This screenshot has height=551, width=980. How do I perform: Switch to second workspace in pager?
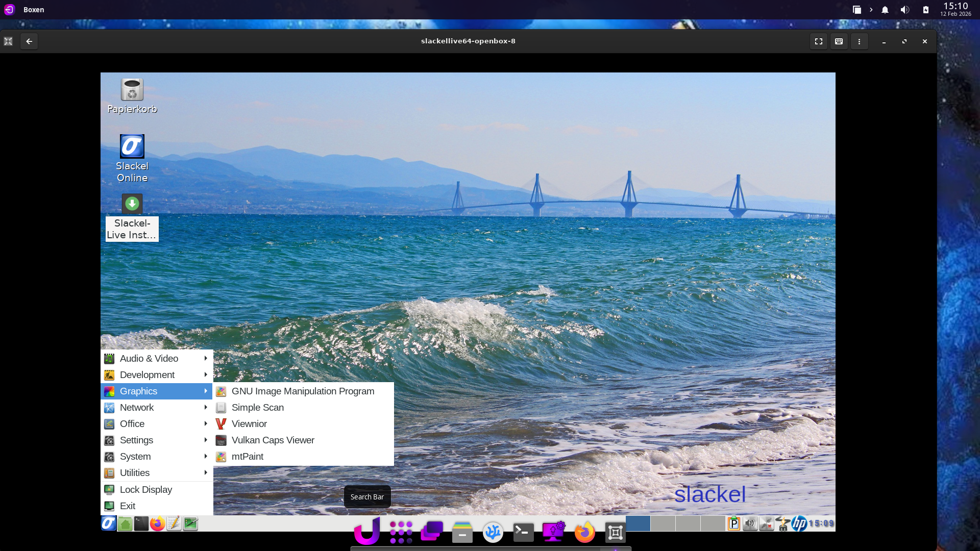pos(663,523)
